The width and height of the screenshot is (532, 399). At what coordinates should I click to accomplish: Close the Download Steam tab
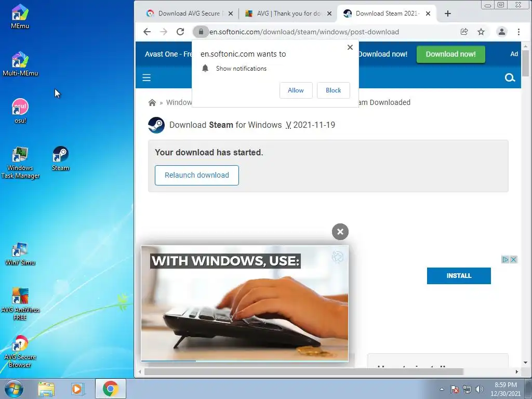(x=428, y=14)
